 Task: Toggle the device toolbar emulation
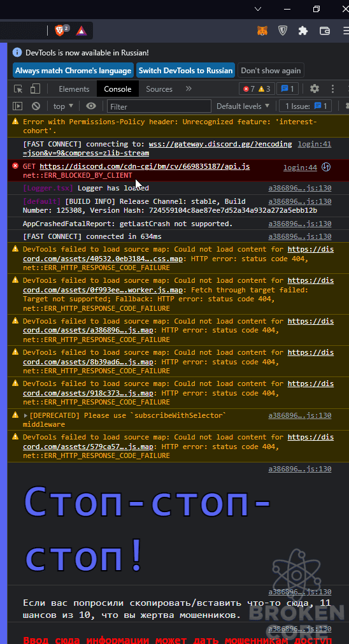pos(35,89)
